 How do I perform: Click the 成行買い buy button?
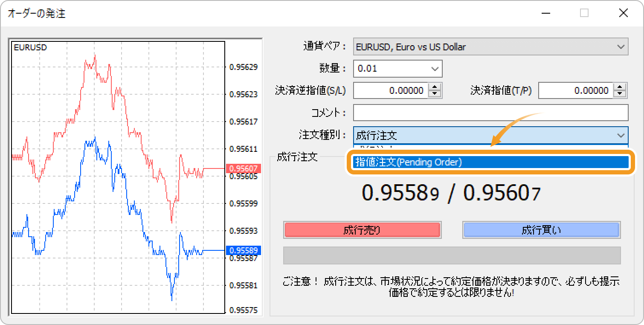tap(541, 230)
